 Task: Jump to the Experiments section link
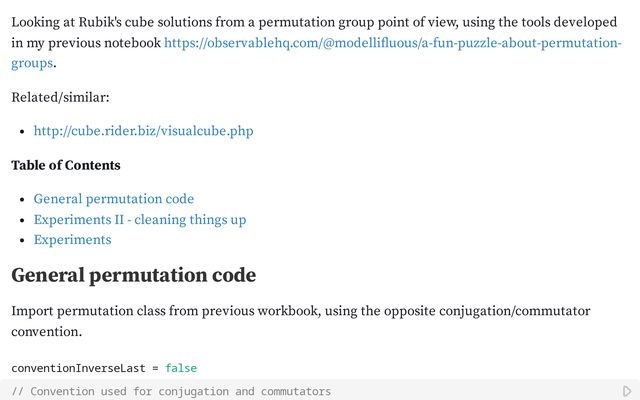(72, 240)
